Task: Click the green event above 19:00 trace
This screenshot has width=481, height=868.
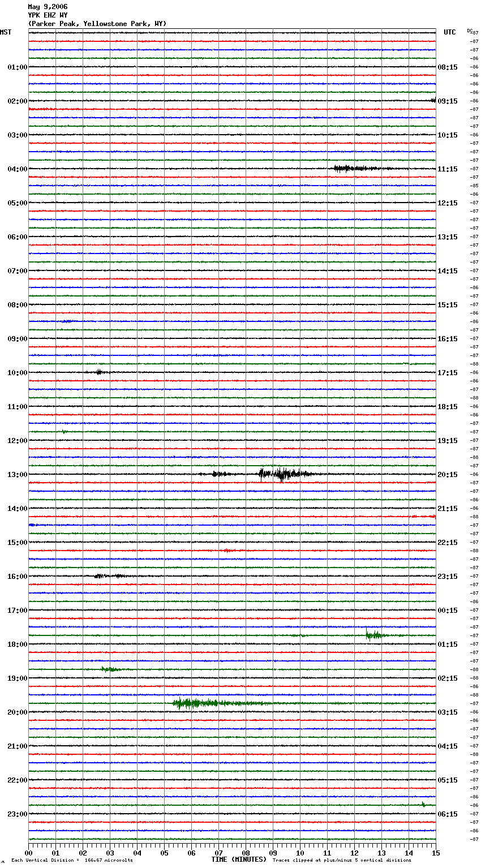Action: (x=110, y=669)
